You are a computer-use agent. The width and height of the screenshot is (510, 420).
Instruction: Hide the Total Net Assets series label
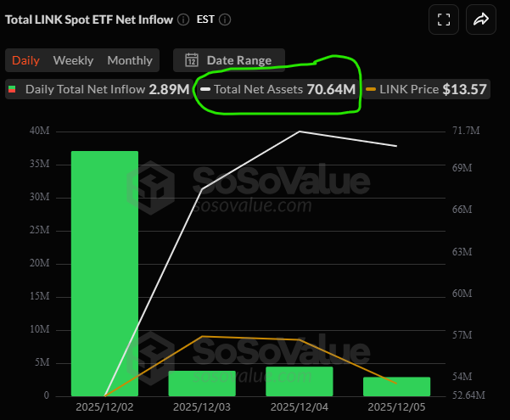[x=258, y=88]
